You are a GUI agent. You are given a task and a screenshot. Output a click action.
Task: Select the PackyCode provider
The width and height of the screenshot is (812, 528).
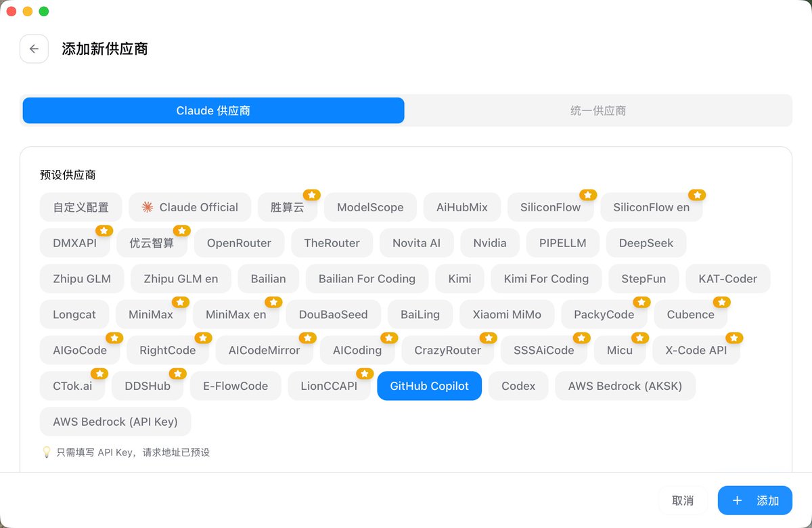tap(604, 314)
